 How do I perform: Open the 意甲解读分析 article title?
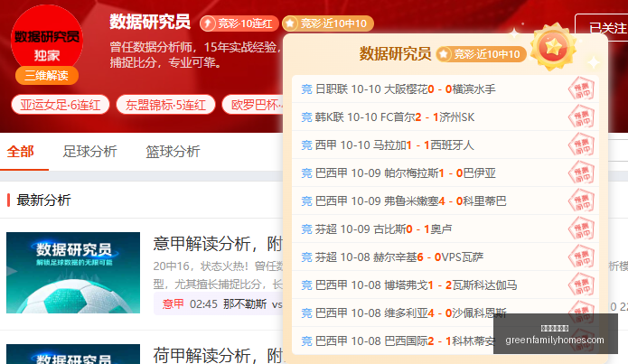(x=218, y=244)
